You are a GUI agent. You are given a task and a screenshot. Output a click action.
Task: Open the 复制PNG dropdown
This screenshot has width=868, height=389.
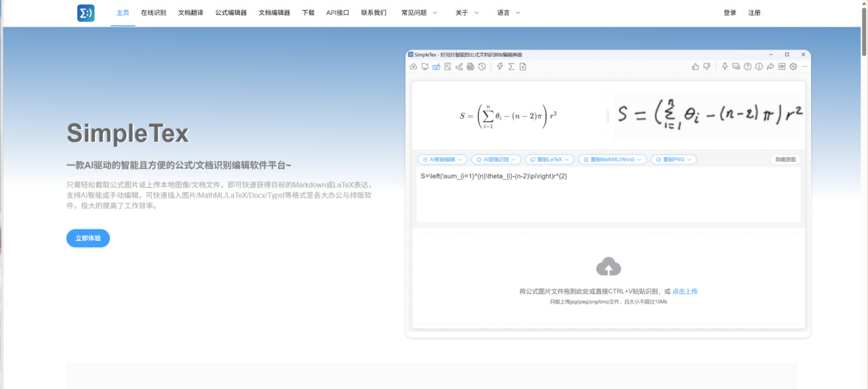pyautogui.click(x=674, y=160)
